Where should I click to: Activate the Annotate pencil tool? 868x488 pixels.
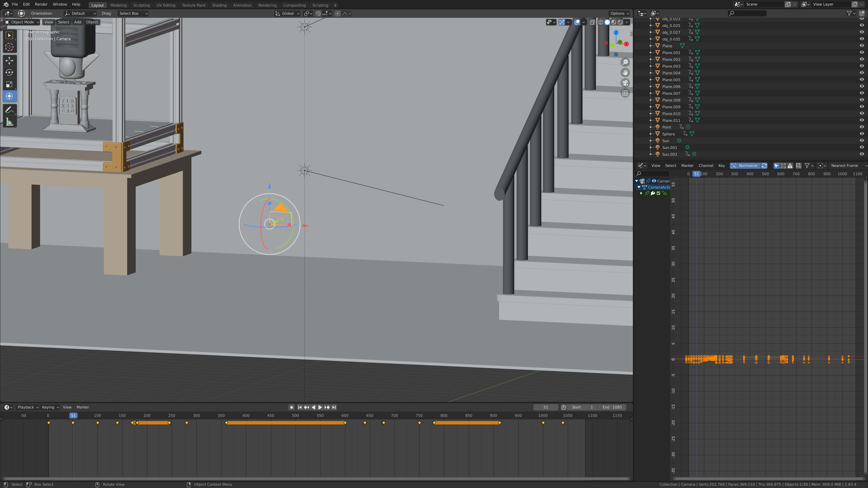(9, 110)
